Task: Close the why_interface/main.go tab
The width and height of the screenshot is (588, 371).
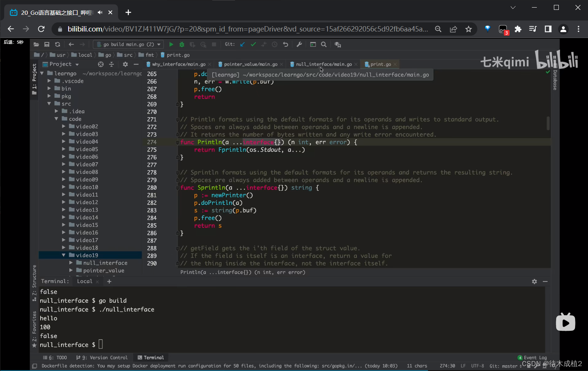Action: [x=210, y=64]
